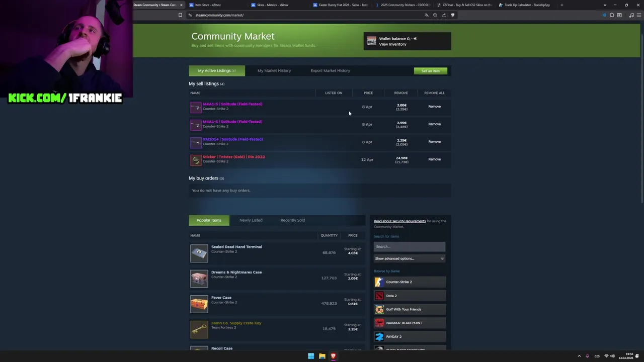Viewport: 644px width, 362px height.
Task: Open the volume tray icon
Action: (613, 356)
